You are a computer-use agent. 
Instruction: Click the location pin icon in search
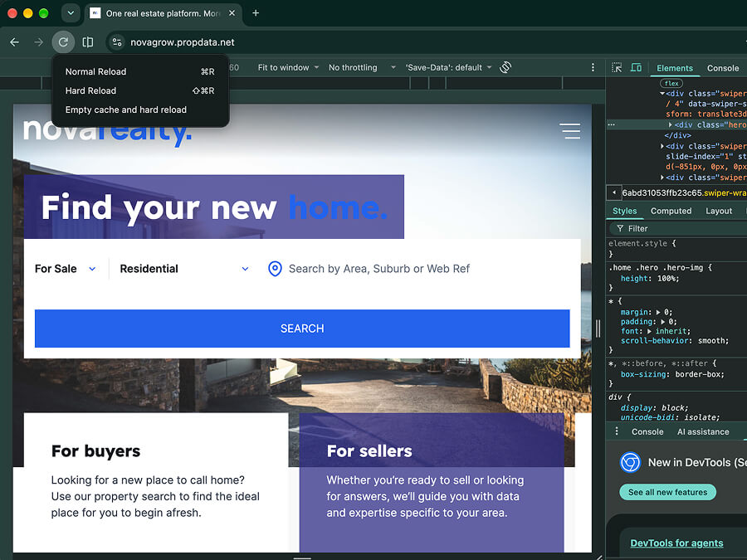point(275,269)
